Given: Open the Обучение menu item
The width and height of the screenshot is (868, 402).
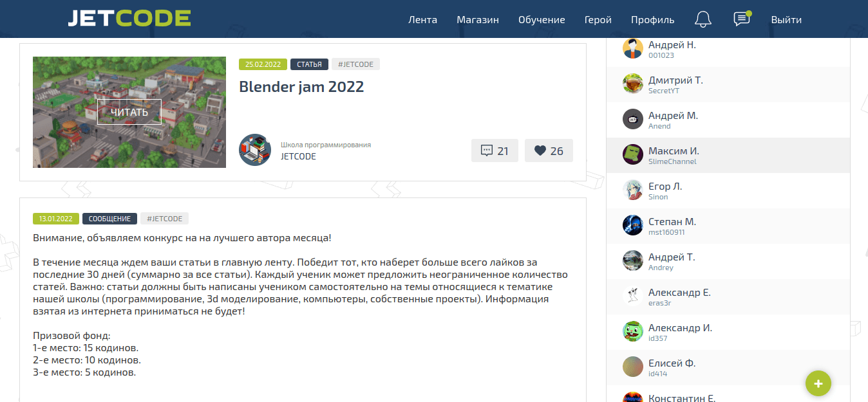Looking at the screenshot, I should [x=542, y=19].
